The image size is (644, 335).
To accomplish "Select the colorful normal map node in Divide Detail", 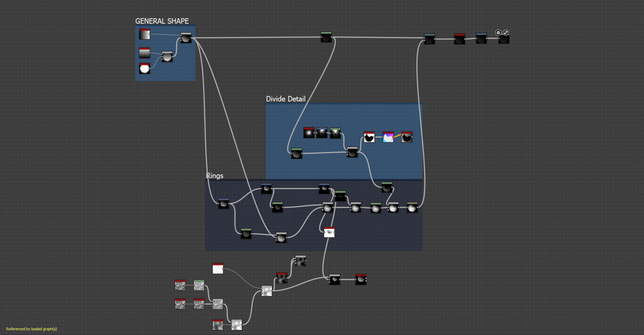I will tap(388, 137).
